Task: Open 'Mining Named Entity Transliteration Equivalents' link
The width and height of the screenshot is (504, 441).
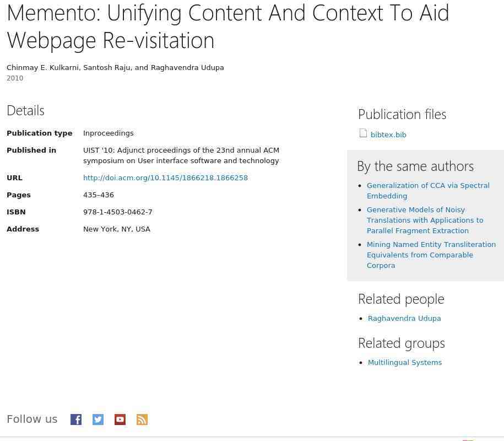Action: point(431,255)
